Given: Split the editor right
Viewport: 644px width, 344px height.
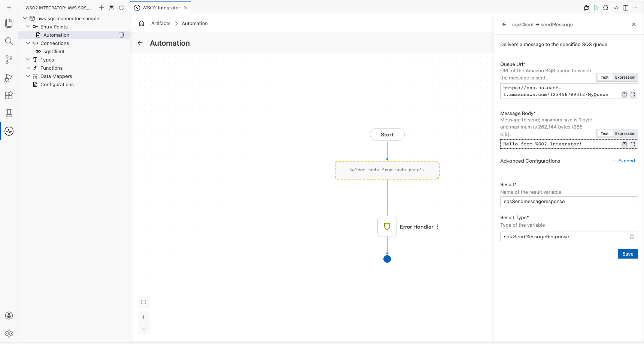Looking at the screenshot, I should 626,8.
